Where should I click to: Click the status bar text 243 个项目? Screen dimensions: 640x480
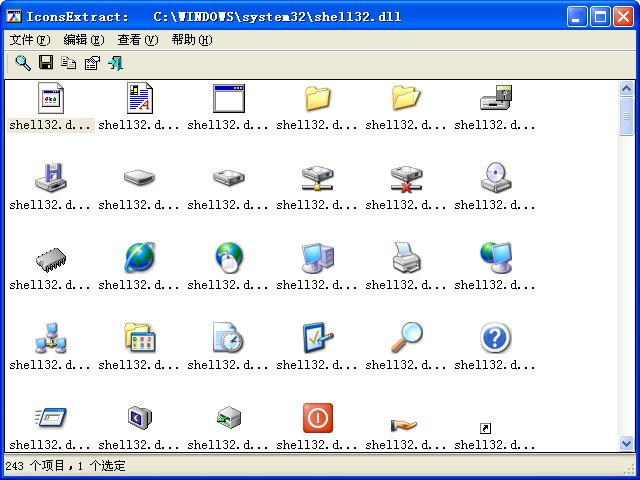coord(35,465)
